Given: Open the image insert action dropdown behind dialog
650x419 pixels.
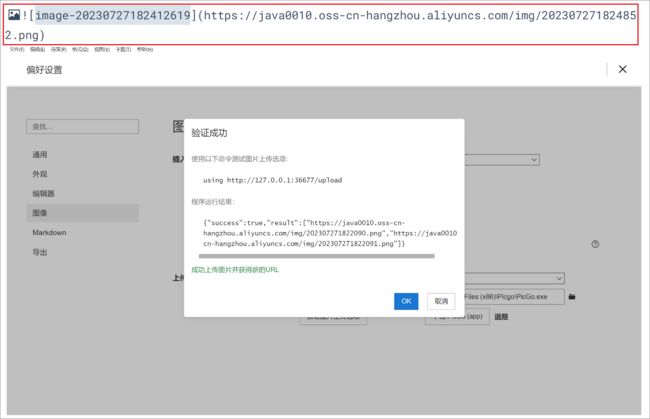Looking at the screenshot, I should tap(502, 160).
